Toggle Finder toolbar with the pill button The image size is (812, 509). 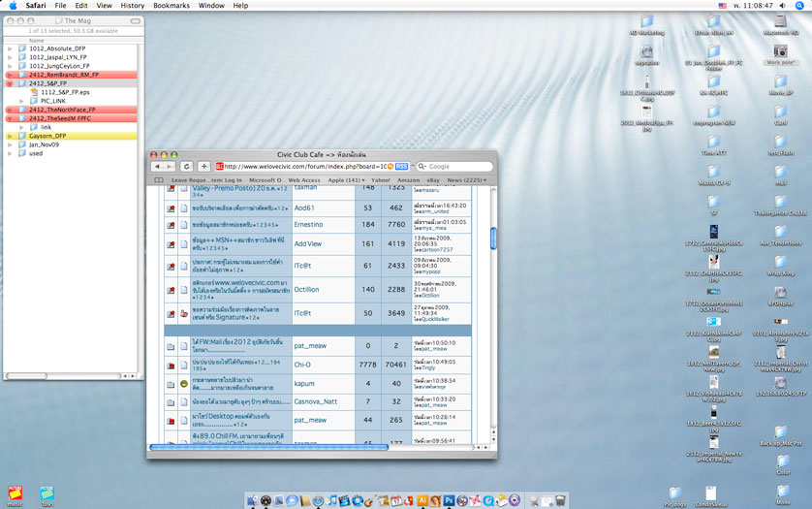pos(136,20)
